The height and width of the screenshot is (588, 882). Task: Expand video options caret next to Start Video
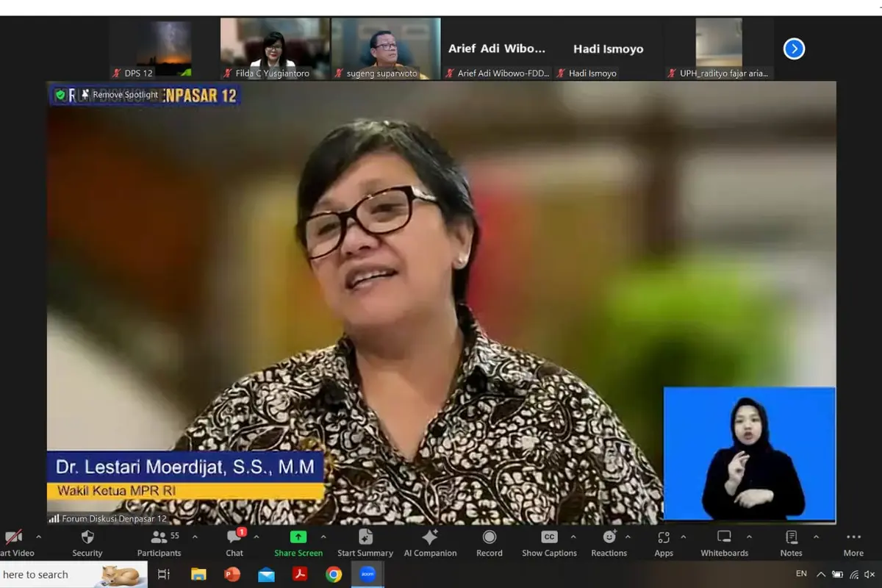point(39,537)
